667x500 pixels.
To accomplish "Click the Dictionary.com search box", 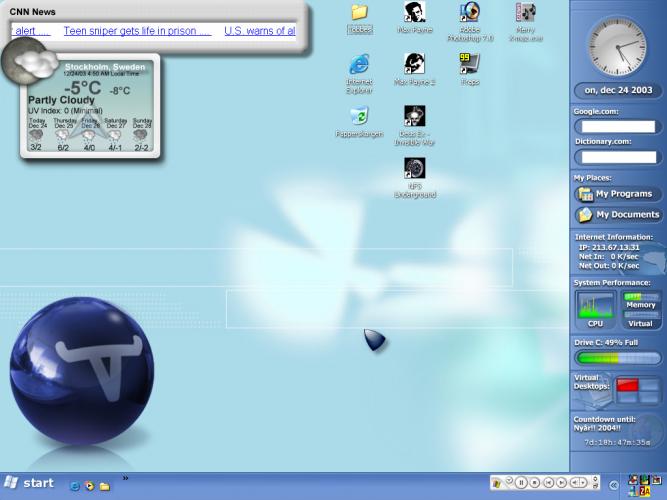I will pyautogui.click(x=618, y=157).
